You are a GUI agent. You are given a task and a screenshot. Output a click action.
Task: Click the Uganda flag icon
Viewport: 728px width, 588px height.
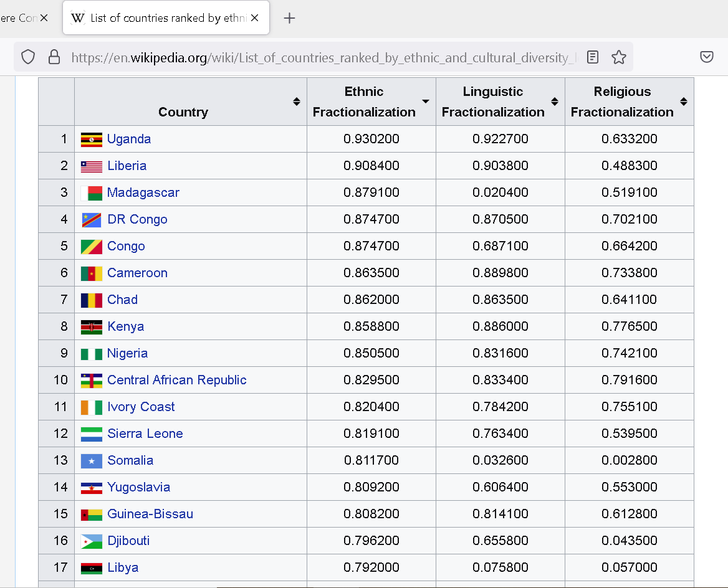pyautogui.click(x=92, y=140)
